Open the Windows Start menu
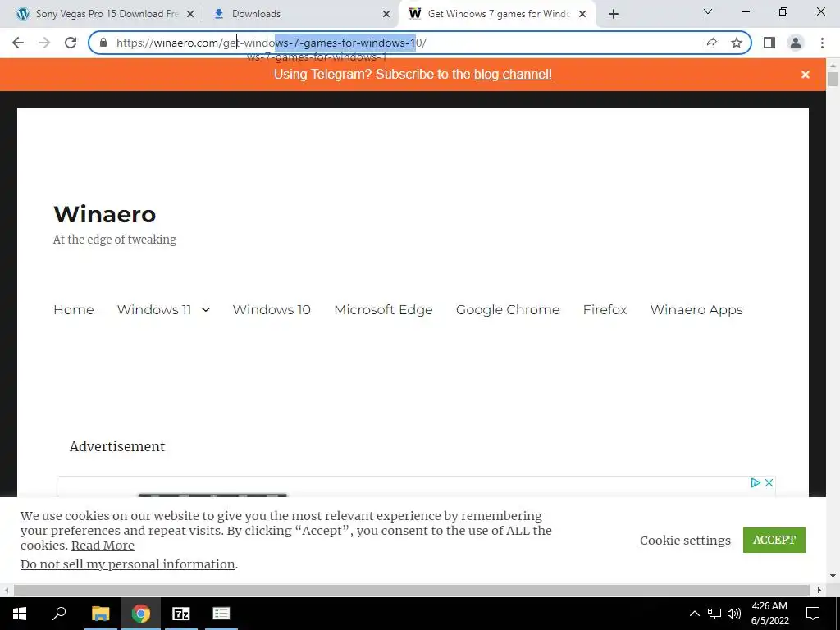The height and width of the screenshot is (630, 840). [x=20, y=614]
